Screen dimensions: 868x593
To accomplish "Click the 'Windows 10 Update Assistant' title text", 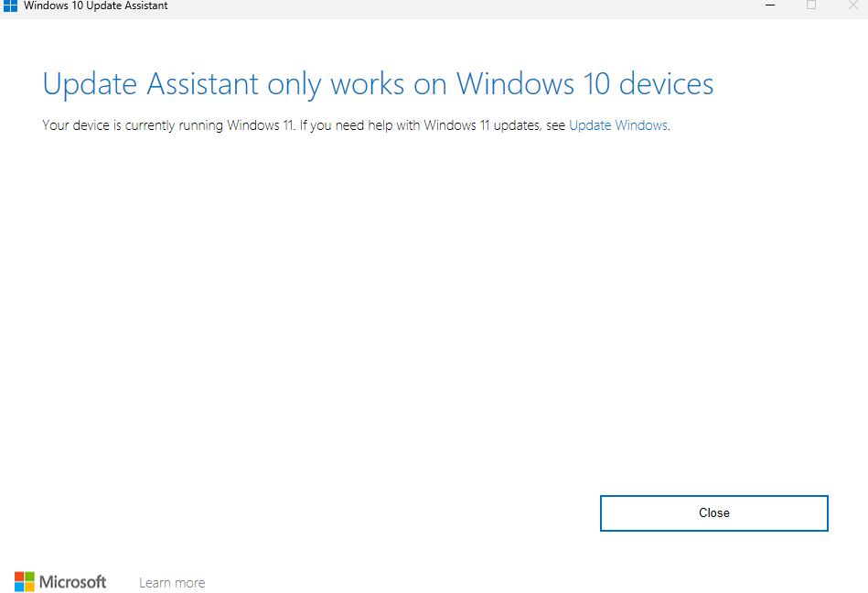I will [96, 5].
